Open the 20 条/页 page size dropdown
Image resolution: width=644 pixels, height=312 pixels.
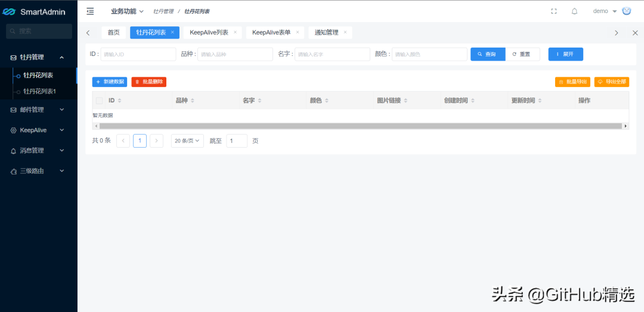point(187,141)
